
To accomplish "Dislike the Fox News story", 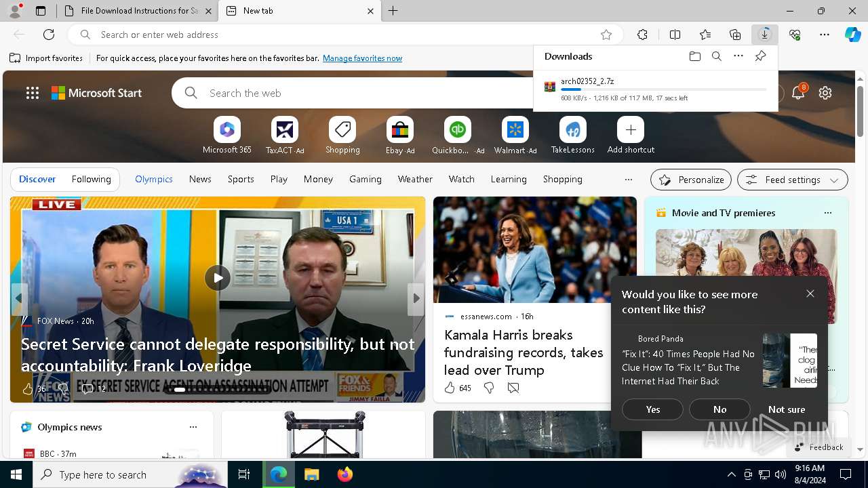I will [x=62, y=388].
